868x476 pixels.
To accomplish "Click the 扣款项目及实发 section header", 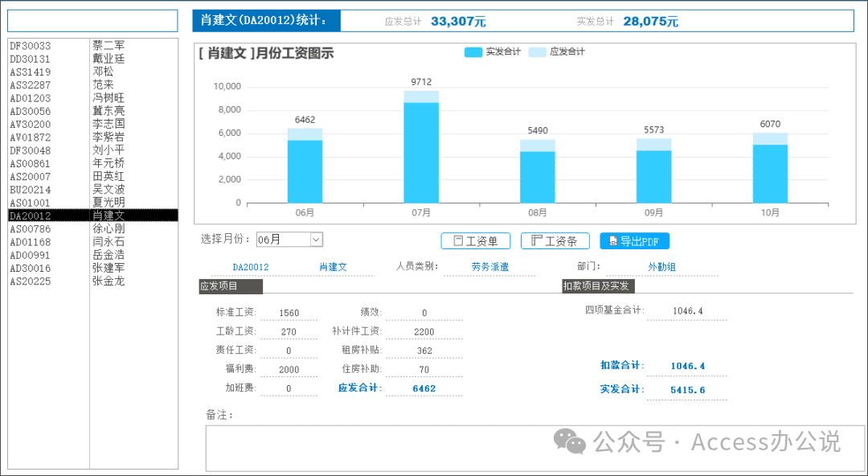I will click(598, 286).
